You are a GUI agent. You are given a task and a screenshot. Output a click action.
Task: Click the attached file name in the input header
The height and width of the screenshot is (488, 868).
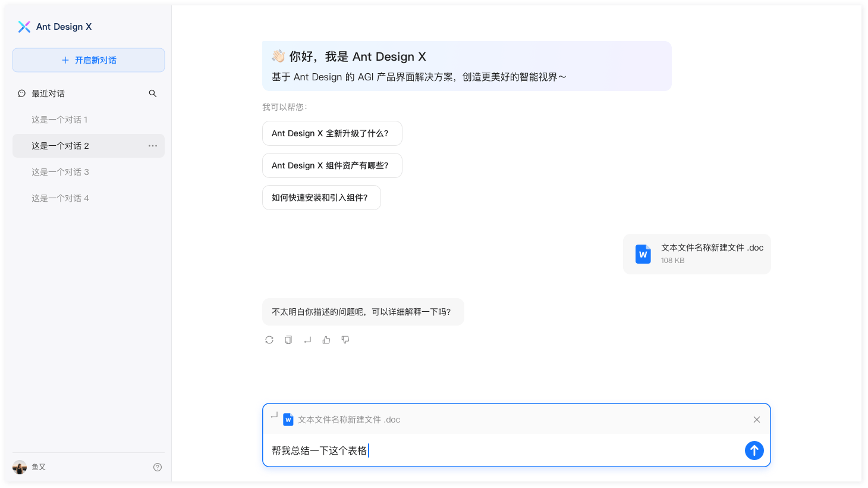tap(349, 420)
